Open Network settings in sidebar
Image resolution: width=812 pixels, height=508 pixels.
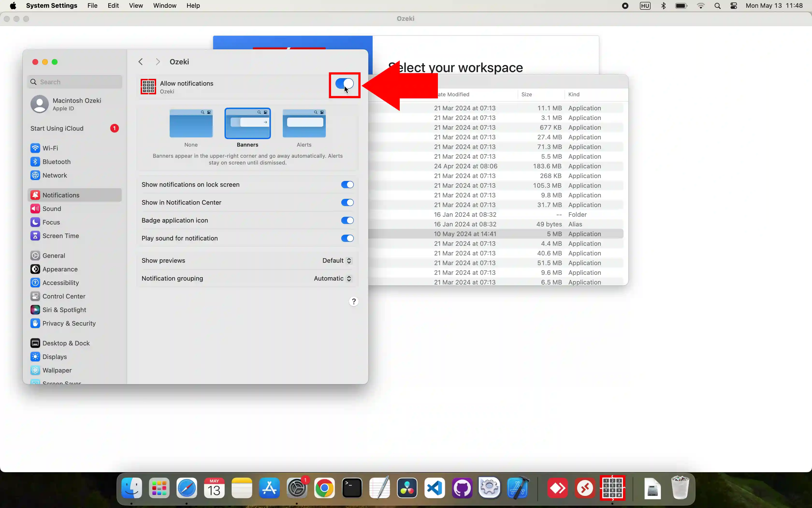(75, 175)
